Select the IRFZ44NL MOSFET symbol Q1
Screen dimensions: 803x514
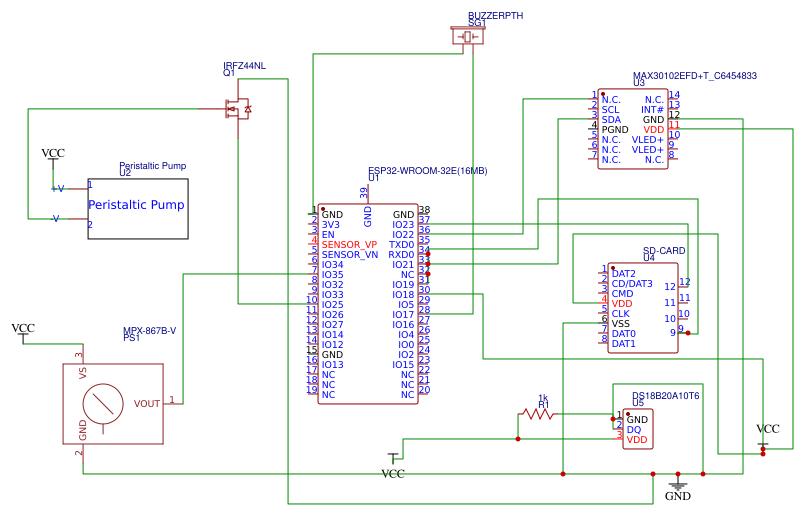pyautogui.click(x=238, y=109)
